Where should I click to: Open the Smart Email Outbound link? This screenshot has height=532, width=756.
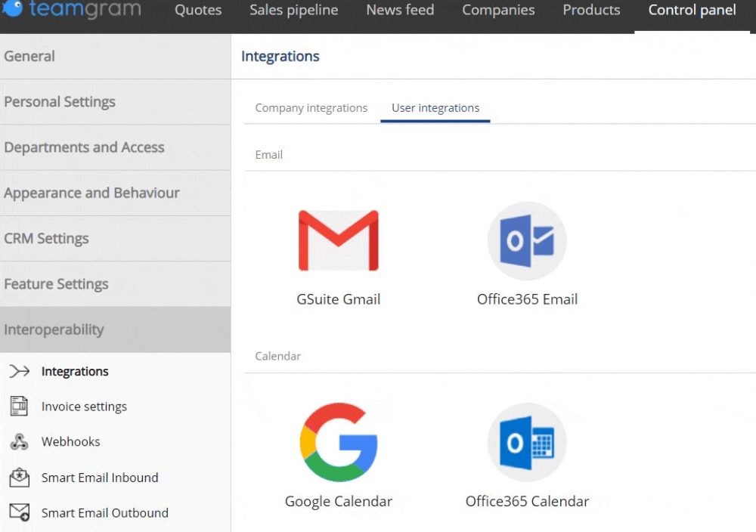(104, 512)
